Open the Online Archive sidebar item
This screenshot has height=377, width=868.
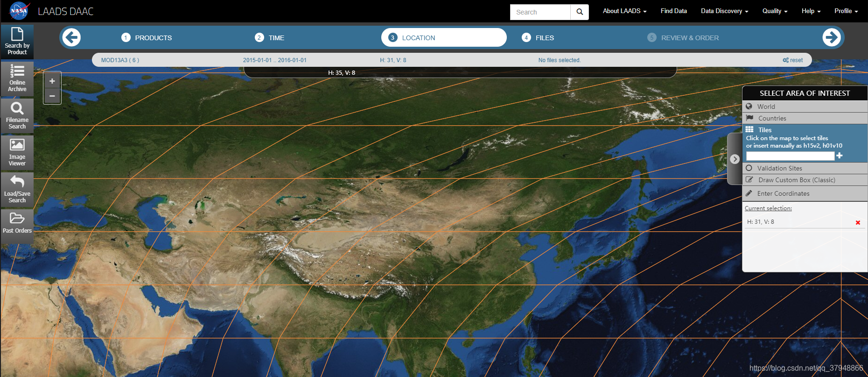(x=17, y=78)
